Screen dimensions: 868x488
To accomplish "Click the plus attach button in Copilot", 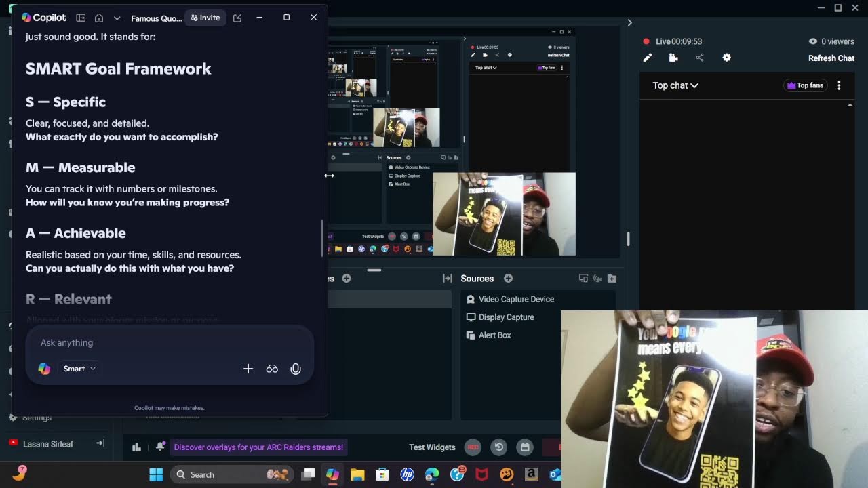I will click(248, 369).
